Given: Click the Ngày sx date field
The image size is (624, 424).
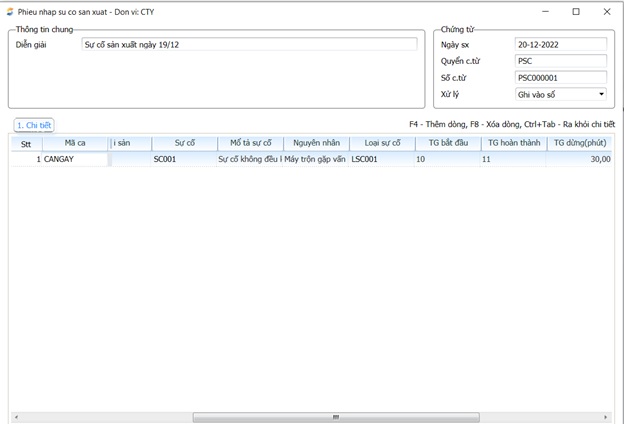Looking at the screenshot, I should pos(560,44).
